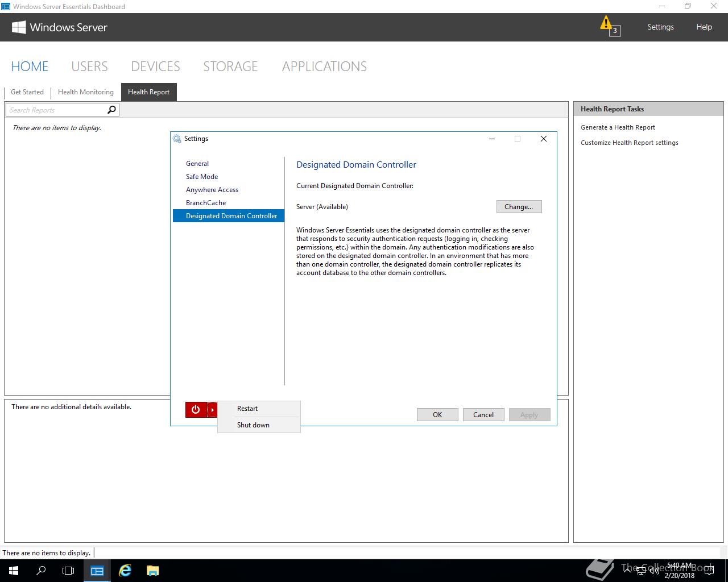
Task: Switch to the USERS section
Action: point(89,66)
